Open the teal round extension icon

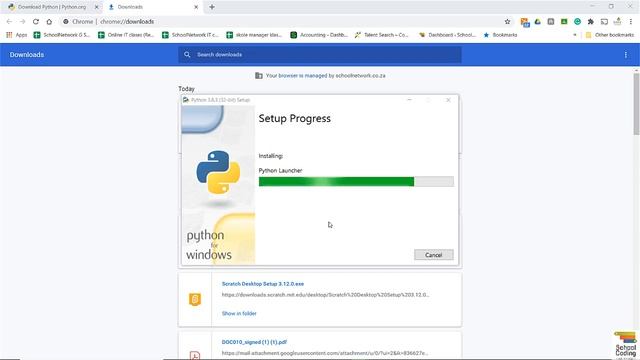tap(577, 22)
